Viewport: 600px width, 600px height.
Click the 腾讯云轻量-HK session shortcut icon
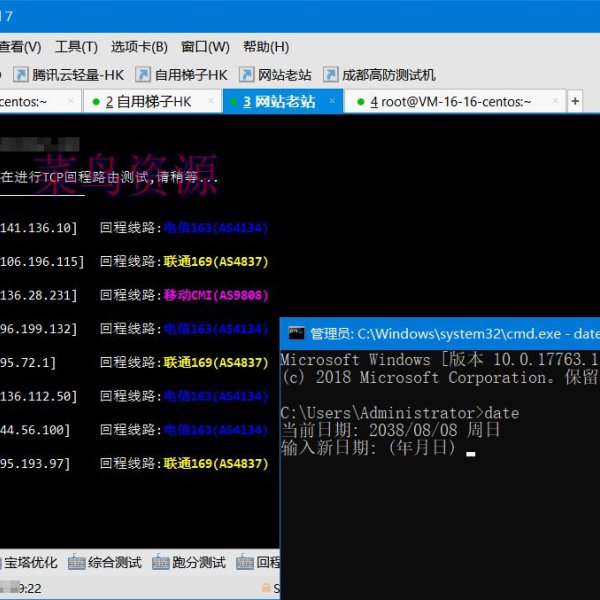click(19, 75)
